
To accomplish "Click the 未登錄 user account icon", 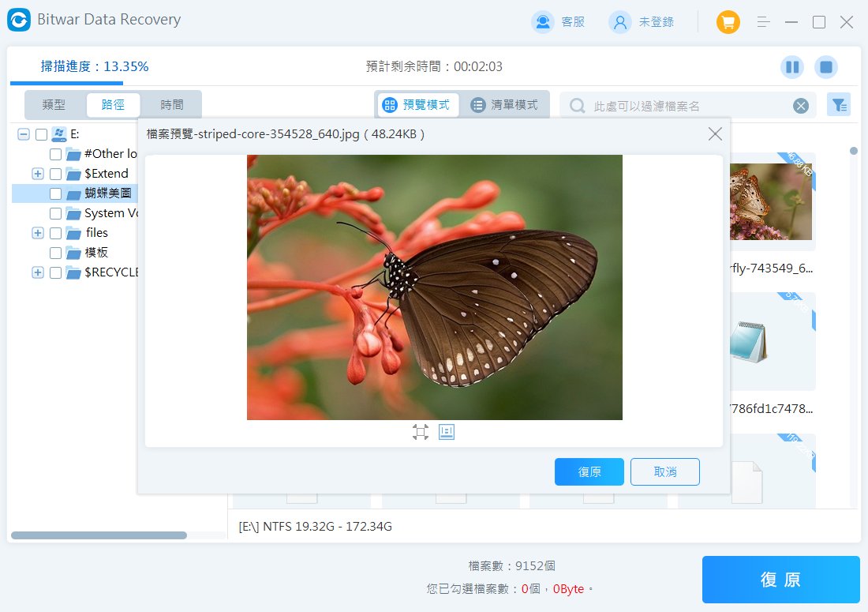I will [x=619, y=22].
